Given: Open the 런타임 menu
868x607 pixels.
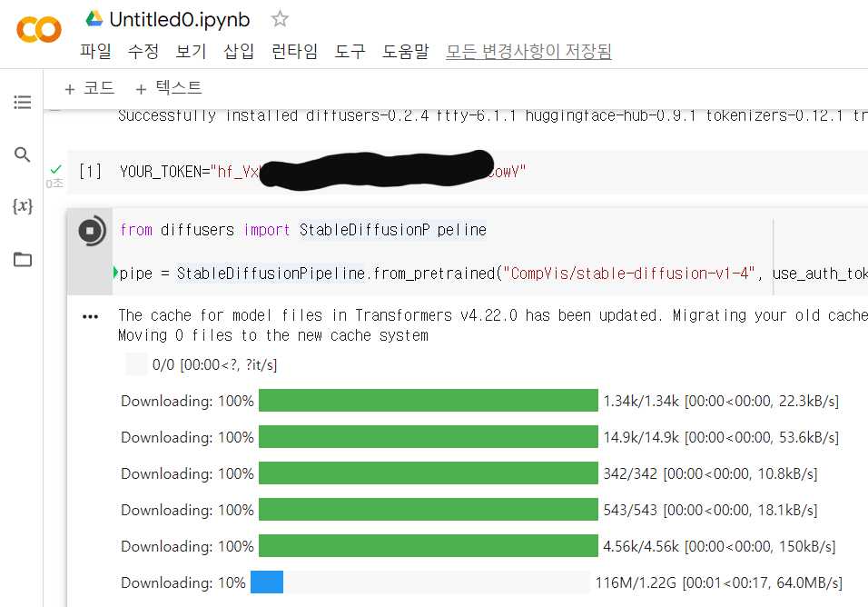Looking at the screenshot, I should pos(294,51).
